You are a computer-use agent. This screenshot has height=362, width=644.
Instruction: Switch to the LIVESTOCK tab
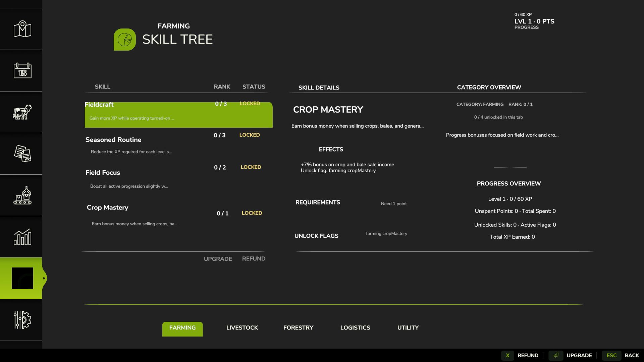click(242, 328)
